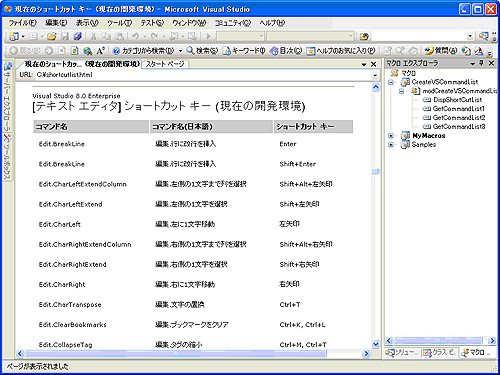Select the MyMacros project item
This screenshot has width=500, height=375.
click(423, 136)
